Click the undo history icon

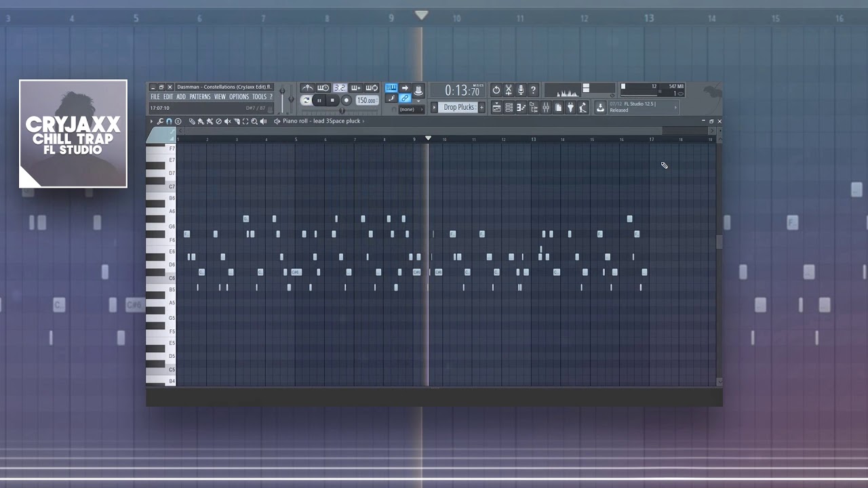(496, 90)
